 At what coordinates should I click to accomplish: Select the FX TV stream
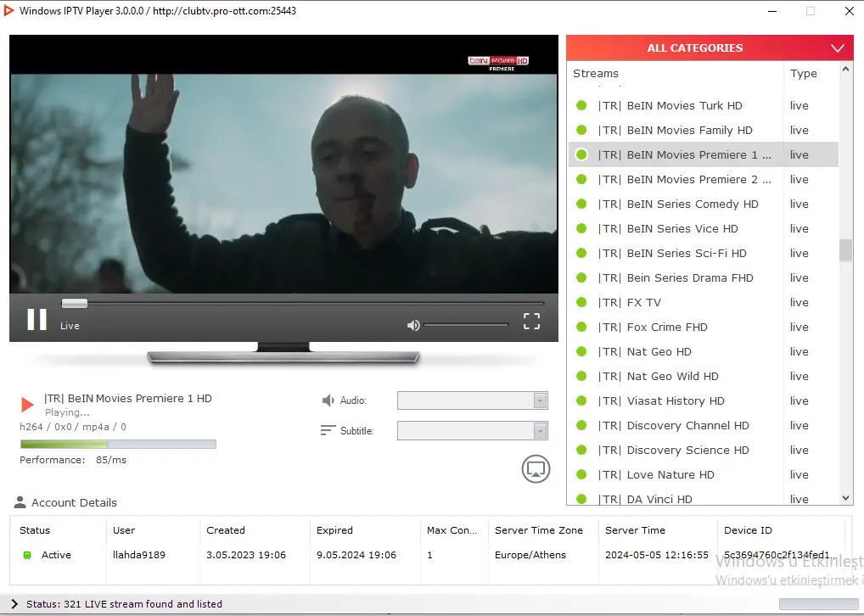703,302
